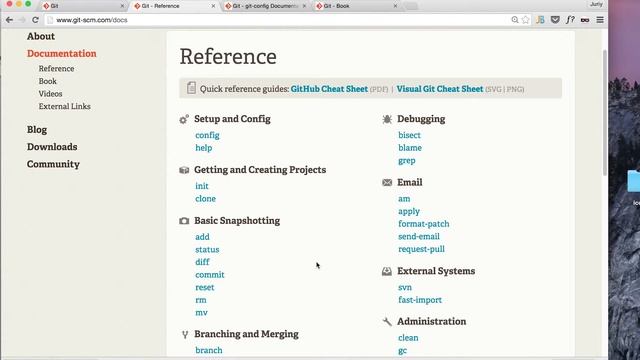The image size is (640, 360).
Task: Open the format-patch command reference
Action: 424,224
